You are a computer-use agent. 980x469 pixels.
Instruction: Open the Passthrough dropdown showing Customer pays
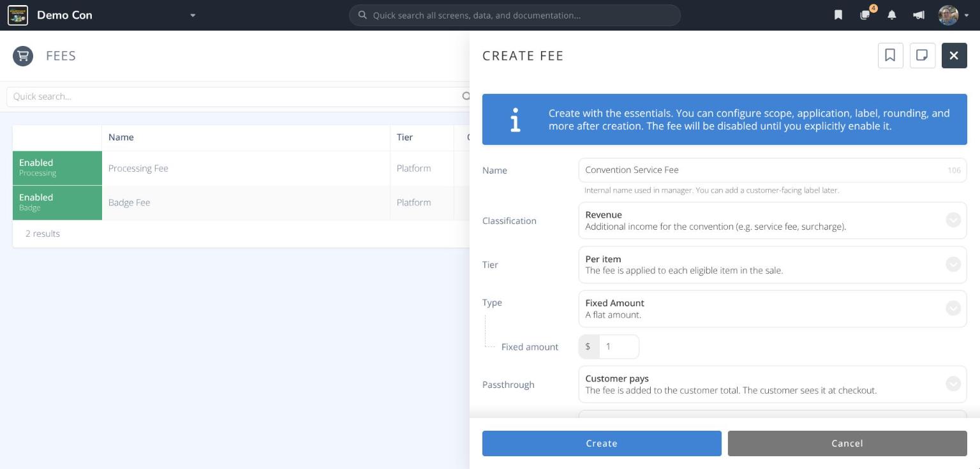773,384
